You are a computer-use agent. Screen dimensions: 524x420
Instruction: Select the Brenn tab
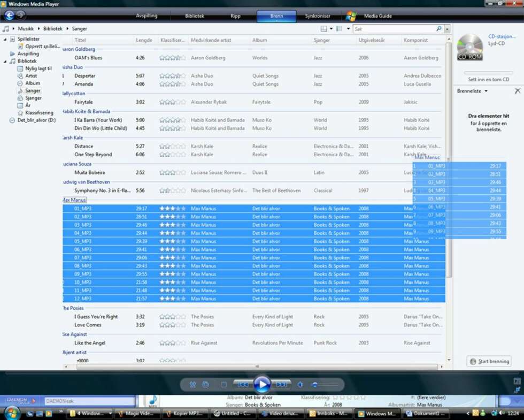[276, 16]
